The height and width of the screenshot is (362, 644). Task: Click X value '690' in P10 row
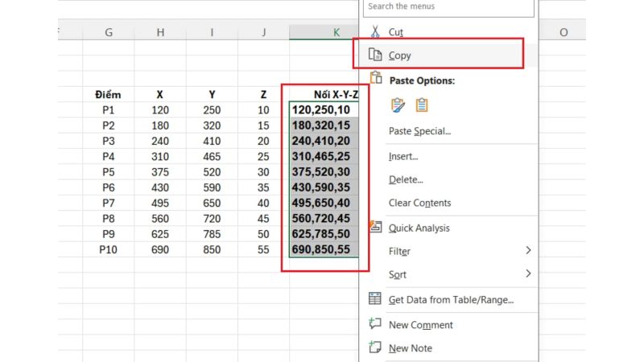(x=160, y=249)
